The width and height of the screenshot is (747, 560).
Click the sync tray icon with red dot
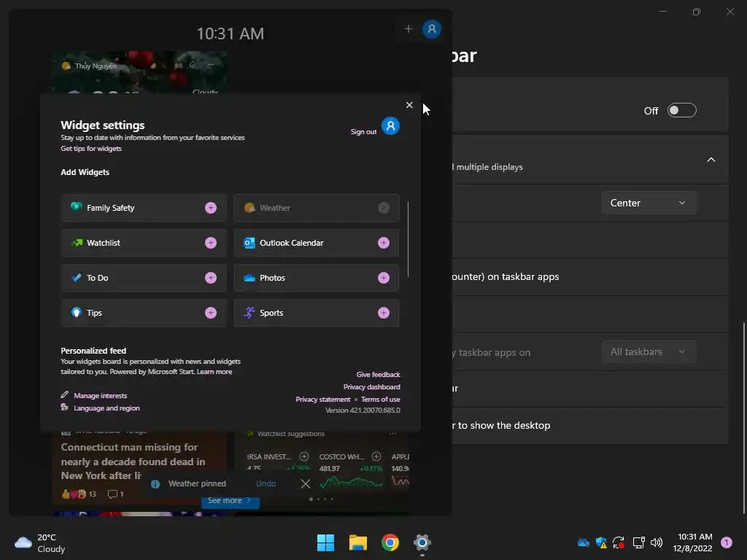pos(619,542)
